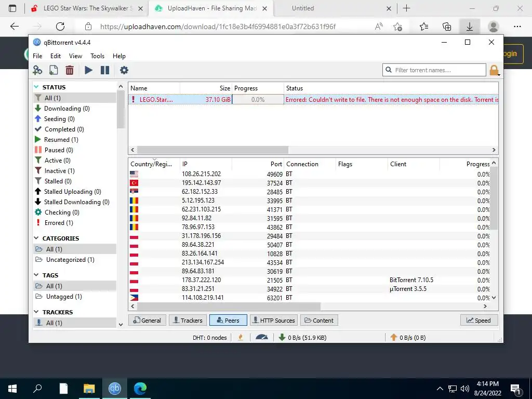The image size is (532, 399).
Task: Select Paused (0) filter
Action: point(75,150)
